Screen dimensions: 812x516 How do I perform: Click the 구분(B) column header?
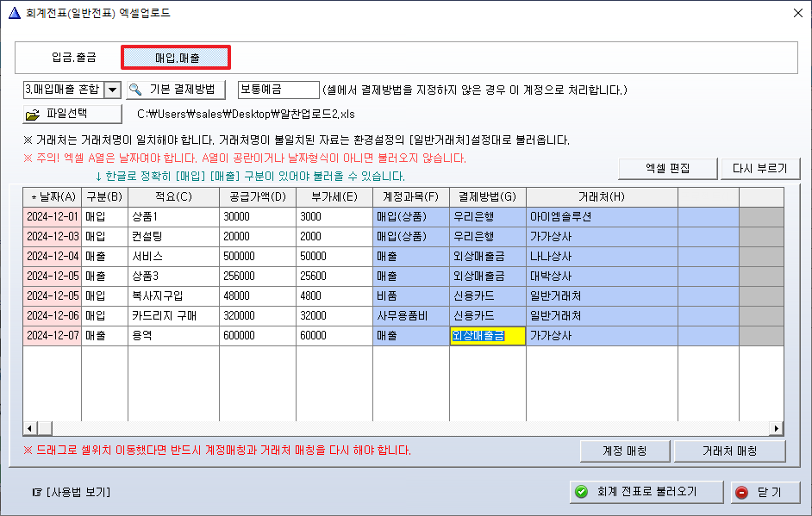coord(104,197)
